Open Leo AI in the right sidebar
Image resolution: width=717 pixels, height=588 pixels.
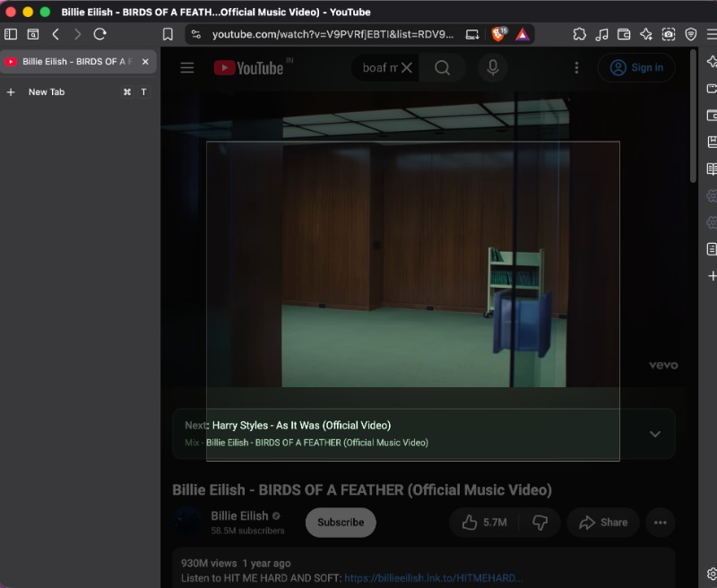click(712, 62)
